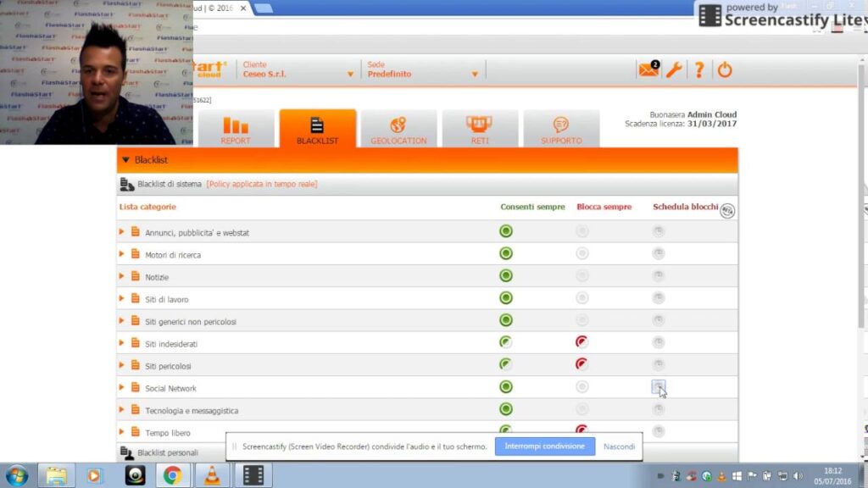Expand Siti pericolosi category
The image size is (868, 488).
click(121, 365)
